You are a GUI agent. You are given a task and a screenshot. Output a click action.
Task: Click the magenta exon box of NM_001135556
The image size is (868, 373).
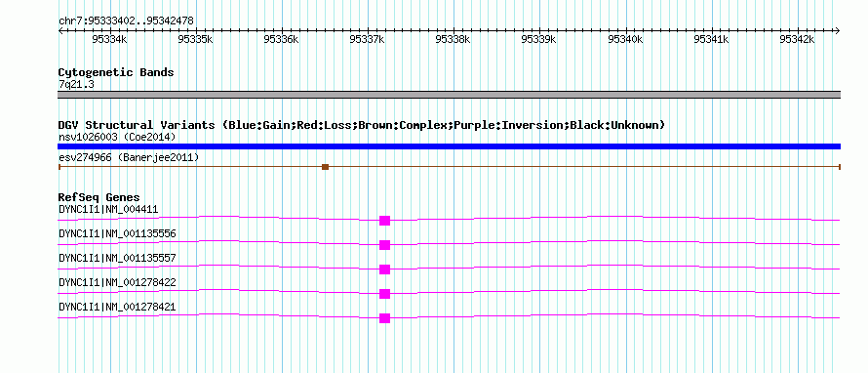click(384, 245)
